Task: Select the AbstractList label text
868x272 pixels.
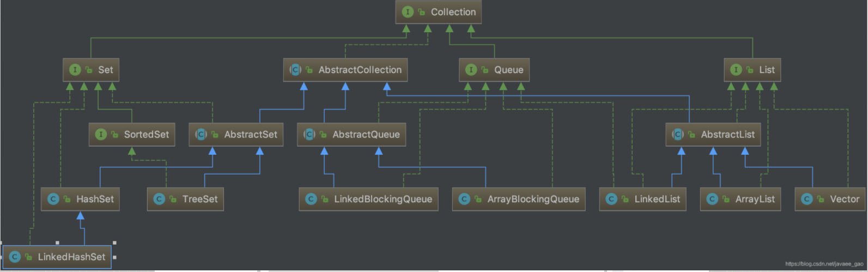Action: [x=728, y=135]
